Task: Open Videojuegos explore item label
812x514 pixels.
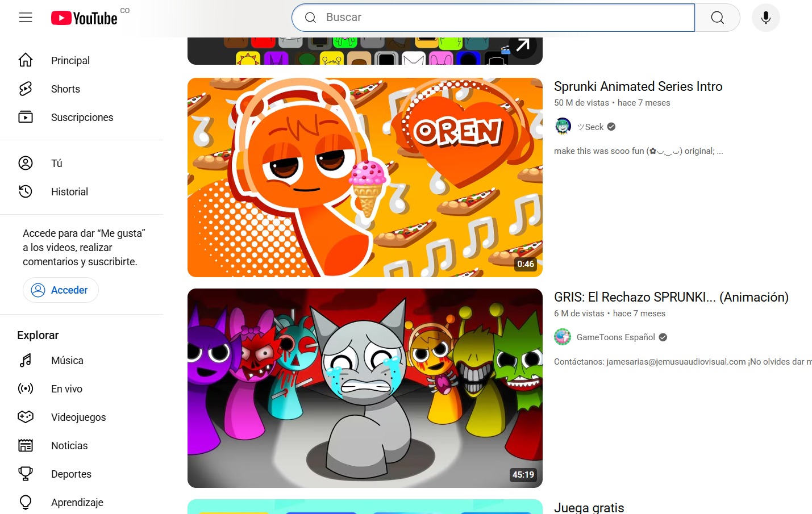Action: [78, 417]
